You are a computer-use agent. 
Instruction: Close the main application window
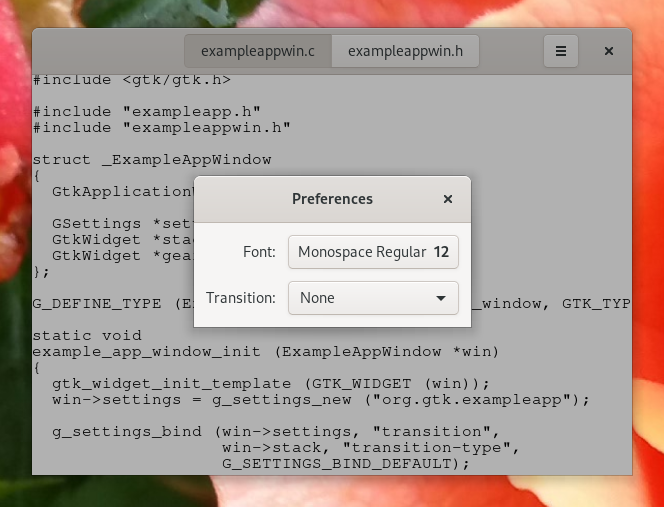click(609, 51)
